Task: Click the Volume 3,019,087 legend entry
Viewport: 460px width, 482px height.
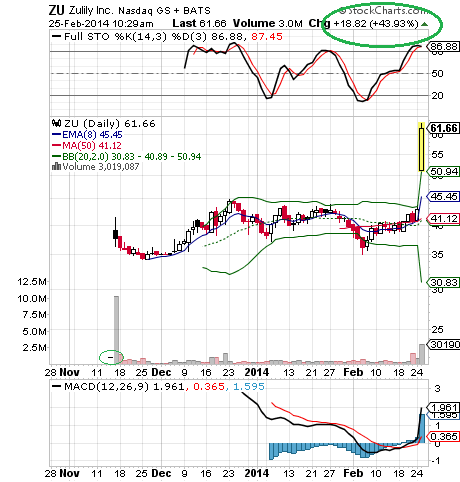Action: tap(96, 166)
